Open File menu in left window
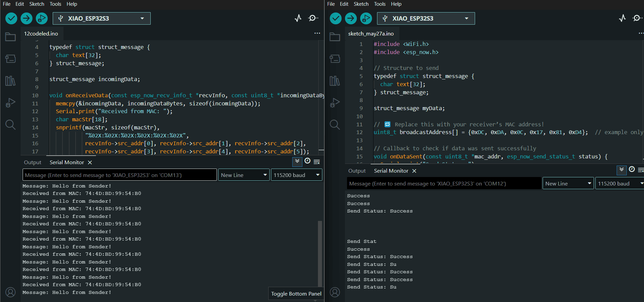The image size is (644, 302). tap(7, 4)
